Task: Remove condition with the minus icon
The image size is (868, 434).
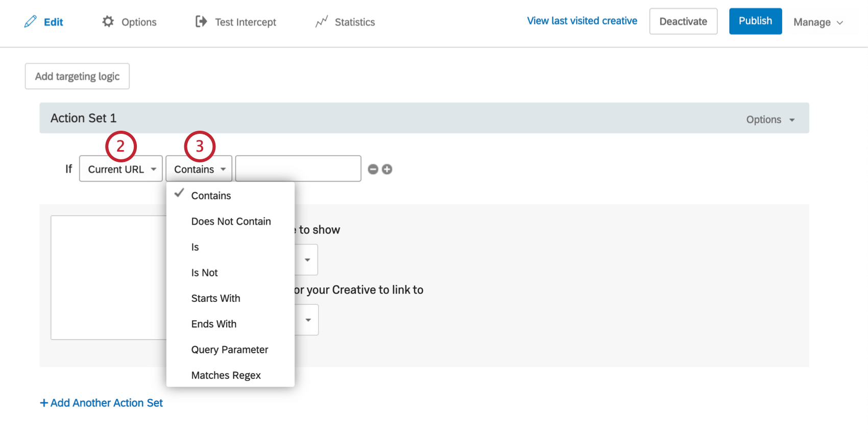Action: [373, 169]
